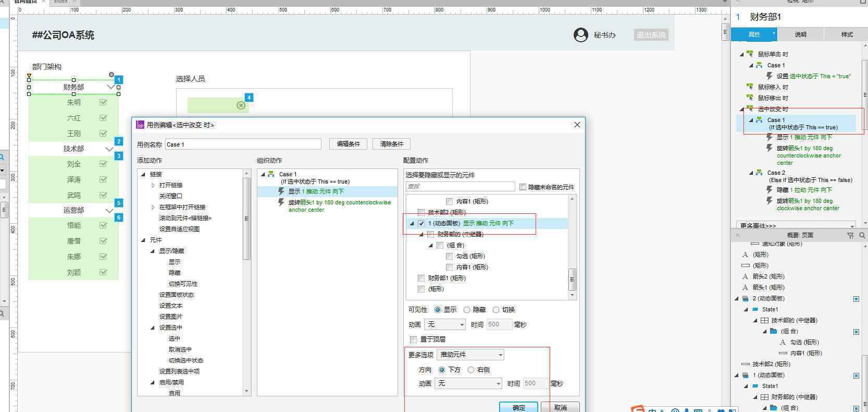The image size is (868, 412).
Task: Switch to the 说明 tab
Action: click(800, 34)
